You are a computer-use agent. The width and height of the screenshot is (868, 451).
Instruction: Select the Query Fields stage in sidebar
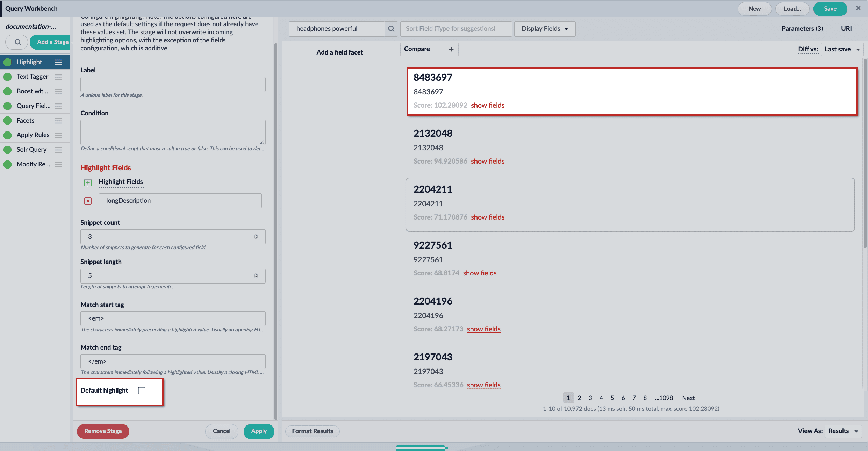[x=34, y=106]
